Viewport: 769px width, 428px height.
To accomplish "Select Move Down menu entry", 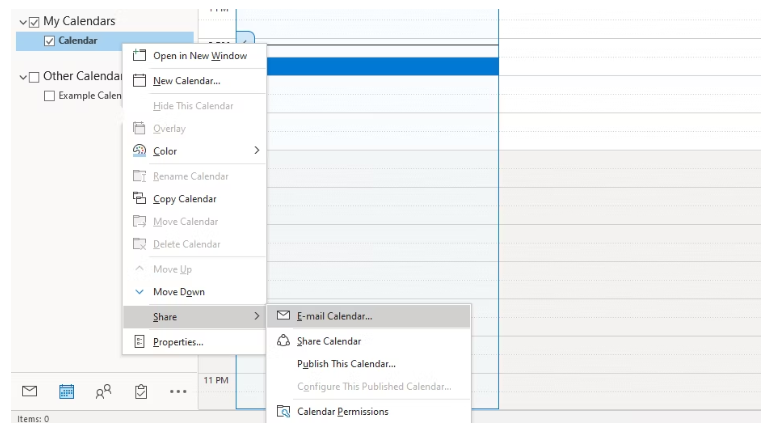I will point(194,292).
